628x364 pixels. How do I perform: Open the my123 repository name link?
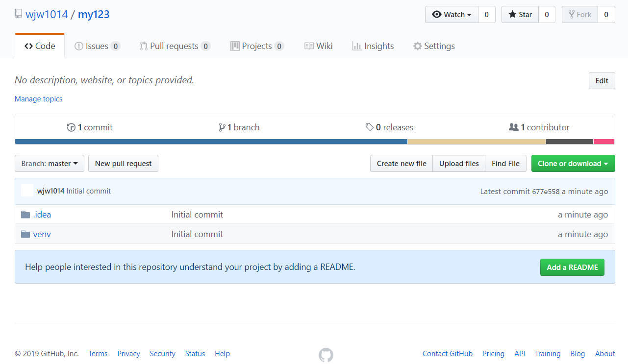[x=94, y=15]
